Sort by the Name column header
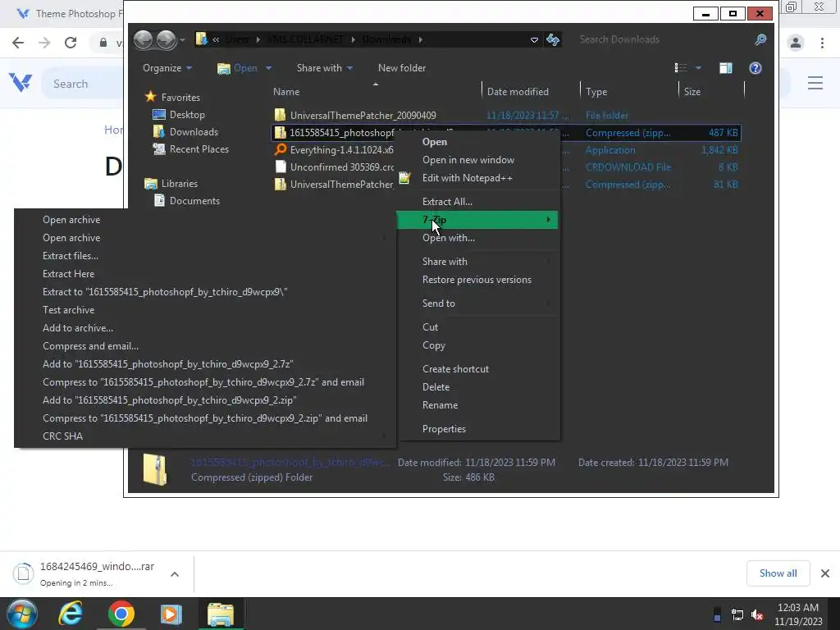840x630 pixels. tap(286, 92)
